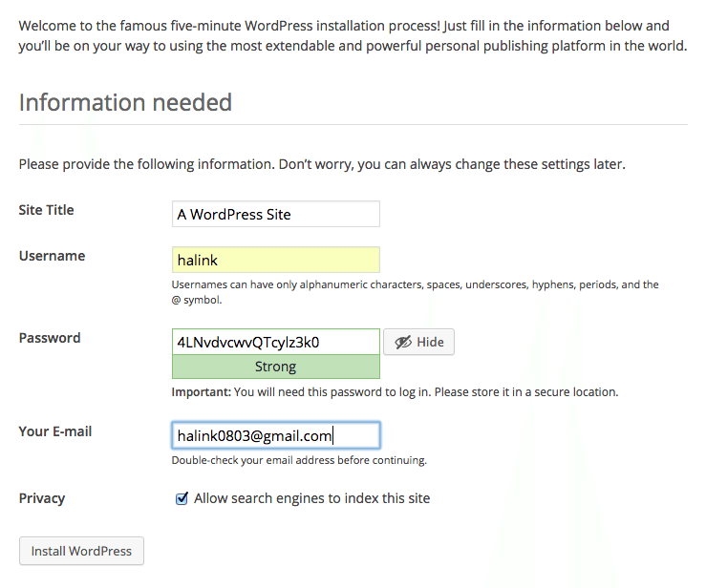Click the crossed-out eye icon
Image resolution: width=706 pixels, height=588 pixels.
(x=403, y=343)
